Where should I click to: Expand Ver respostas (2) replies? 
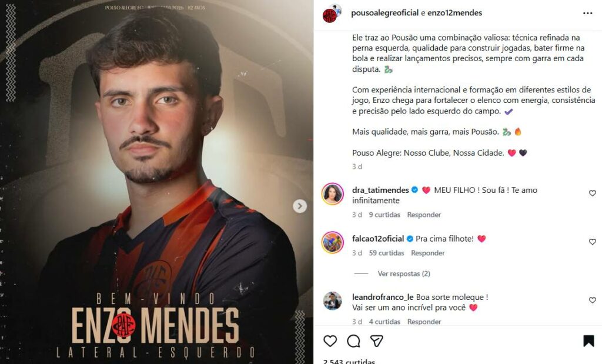coord(404,273)
